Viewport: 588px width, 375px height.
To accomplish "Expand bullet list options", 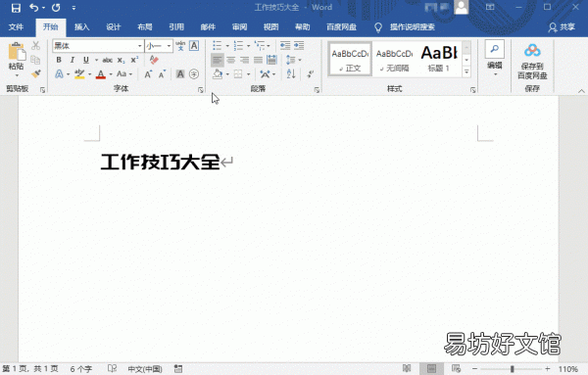I will tap(227, 46).
